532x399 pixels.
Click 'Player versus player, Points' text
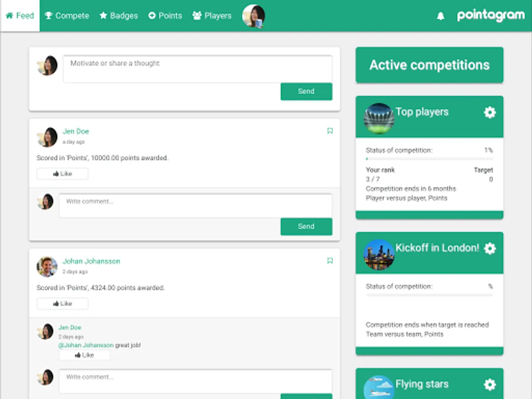[407, 198]
